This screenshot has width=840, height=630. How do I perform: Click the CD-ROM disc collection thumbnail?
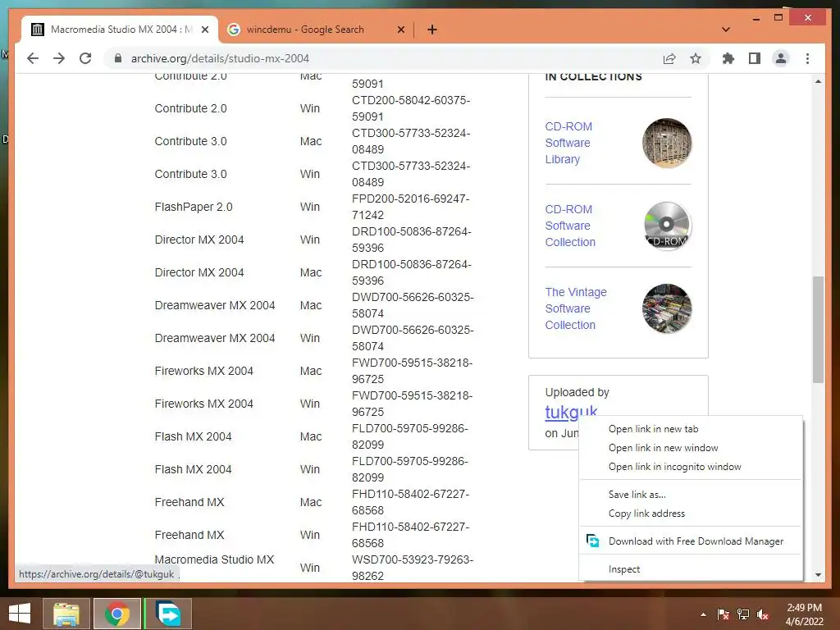click(666, 226)
